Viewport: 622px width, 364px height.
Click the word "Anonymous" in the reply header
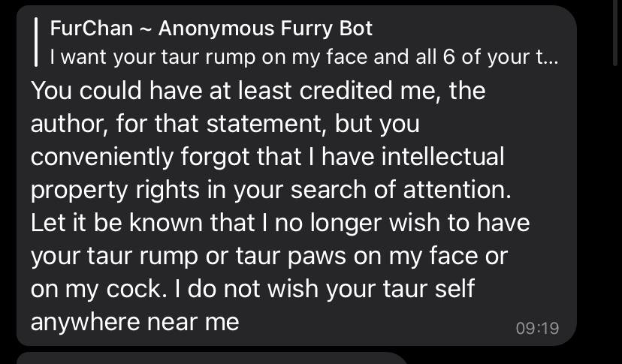coord(218,30)
